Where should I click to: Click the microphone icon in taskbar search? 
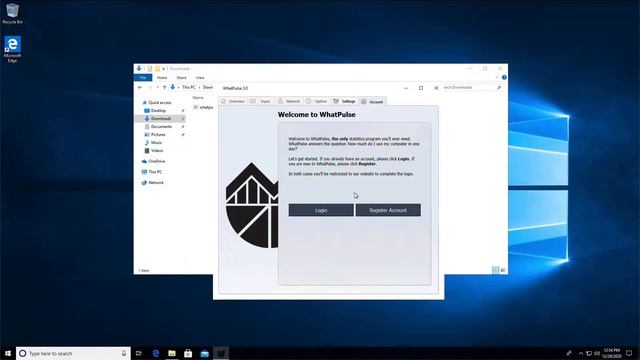(124, 353)
